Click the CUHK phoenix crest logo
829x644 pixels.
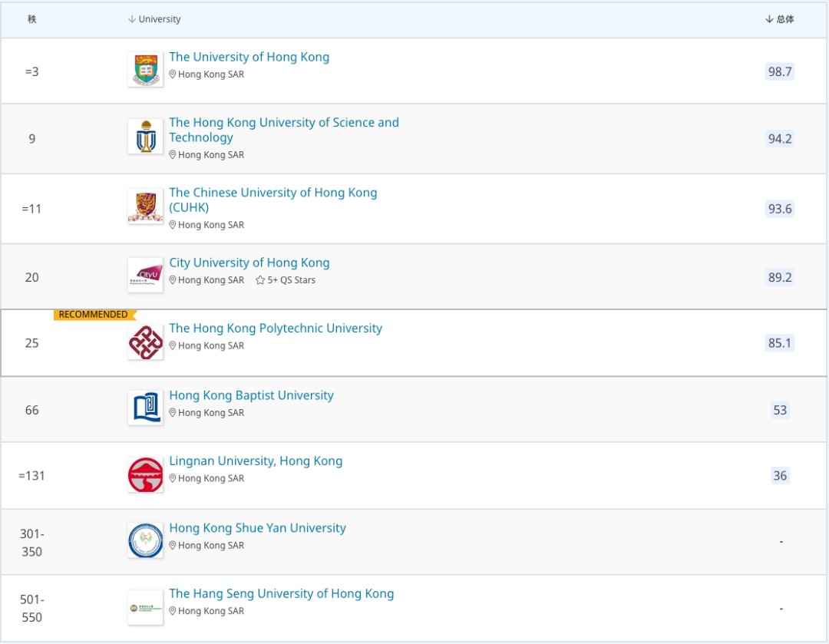(145, 207)
